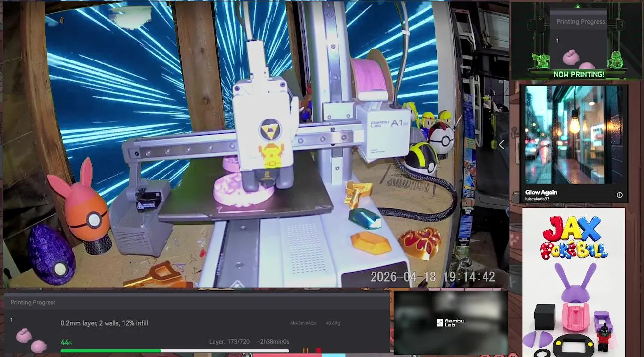The height and width of the screenshot is (357, 644).
Task: Click the 44% progress percentage
Action: coord(66,342)
